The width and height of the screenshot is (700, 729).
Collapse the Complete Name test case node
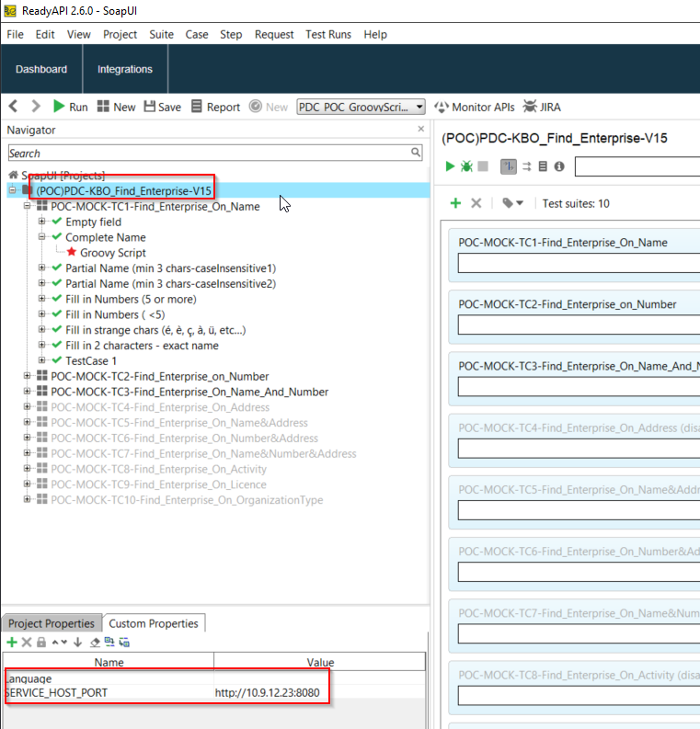pyautogui.click(x=42, y=237)
